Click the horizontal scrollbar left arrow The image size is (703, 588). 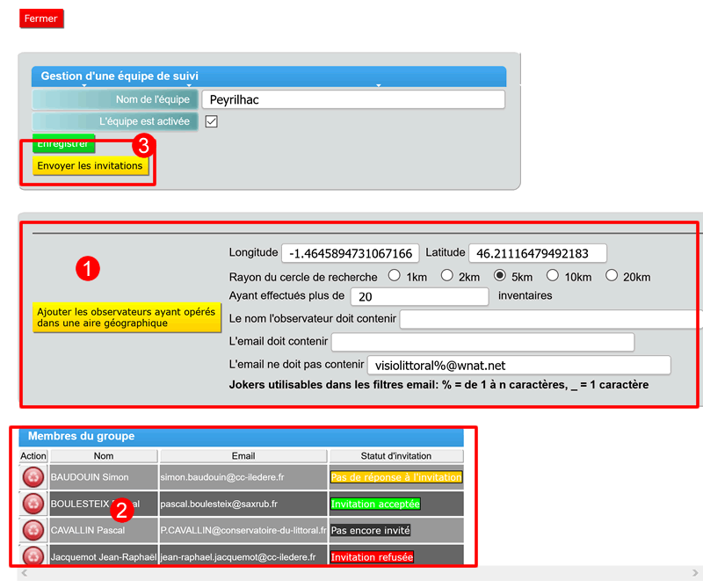tap(25, 573)
